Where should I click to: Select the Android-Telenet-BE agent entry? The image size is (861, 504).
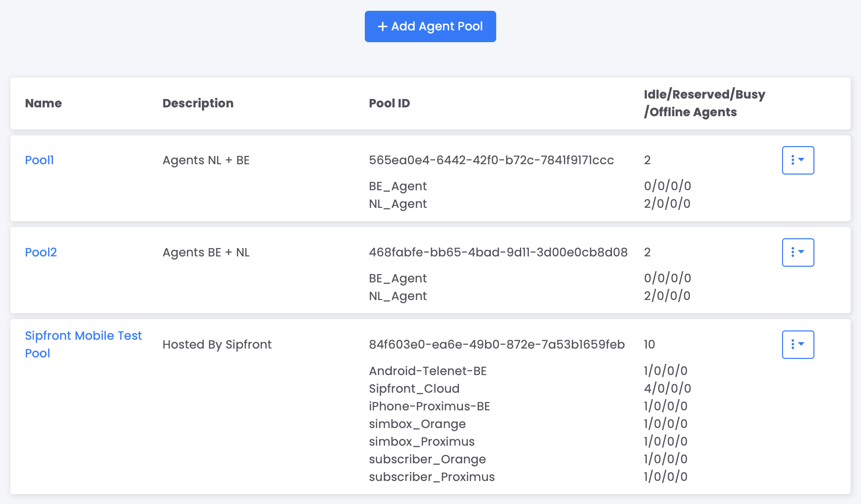428,371
